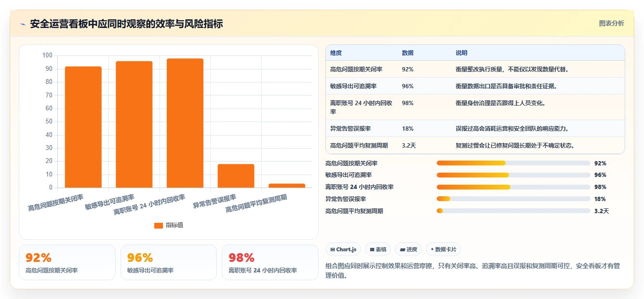This screenshot has height=299, width=644.
Task: Click the short 高危问题平均复测周期 chart bar
Action: [287, 186]
